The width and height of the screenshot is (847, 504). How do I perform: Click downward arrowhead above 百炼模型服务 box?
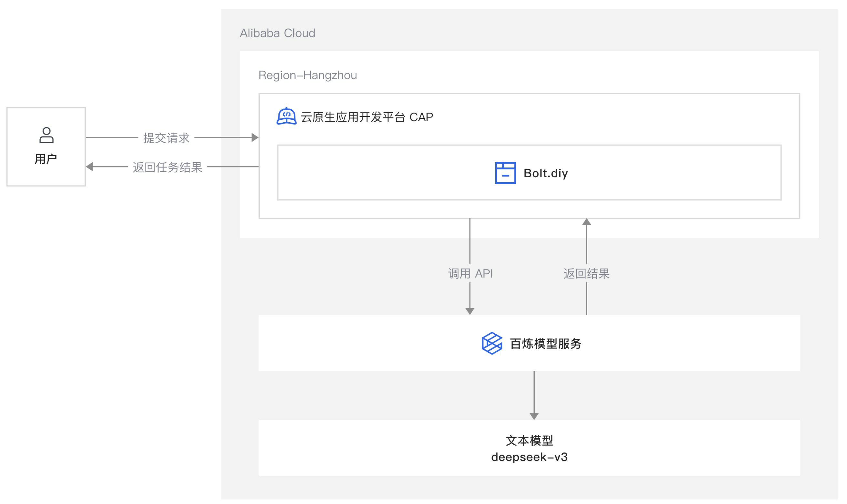click(470, 311)
